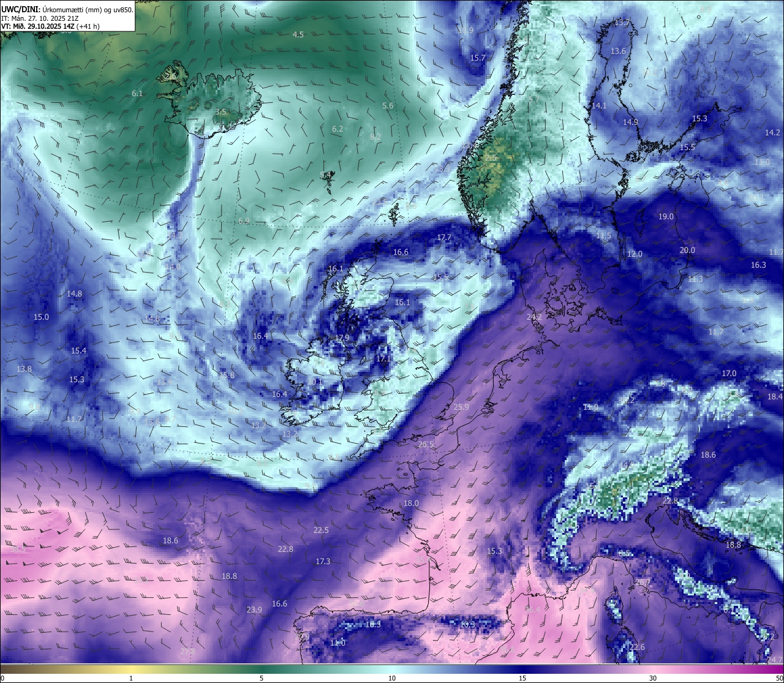This screenshot has width=784, height=683.
Task: Click the '17.9' value on the map
Action: [x=342, y=338]
